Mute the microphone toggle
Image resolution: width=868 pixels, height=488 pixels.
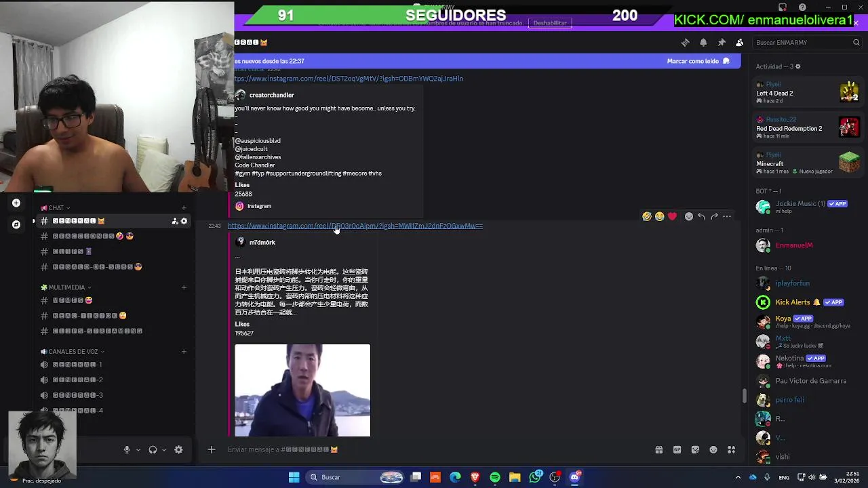point(127,449)
